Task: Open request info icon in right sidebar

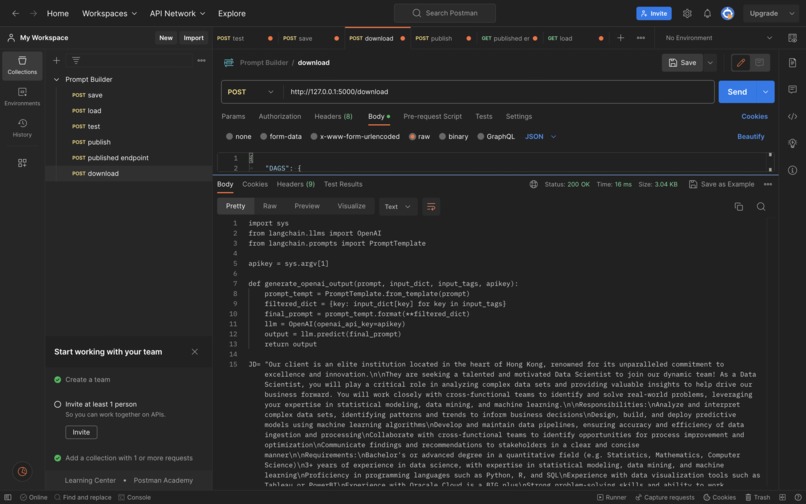Action: 792,170
